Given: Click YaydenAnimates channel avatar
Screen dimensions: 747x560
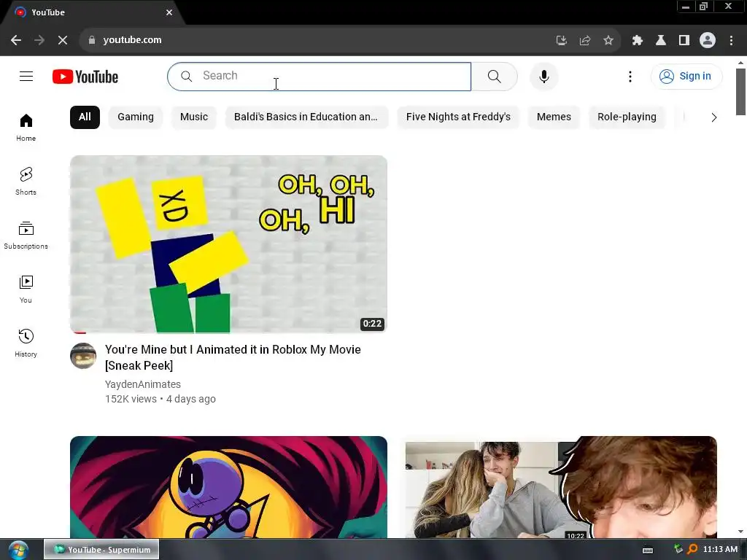Looking at the screenshot, I should pos(83,356).
